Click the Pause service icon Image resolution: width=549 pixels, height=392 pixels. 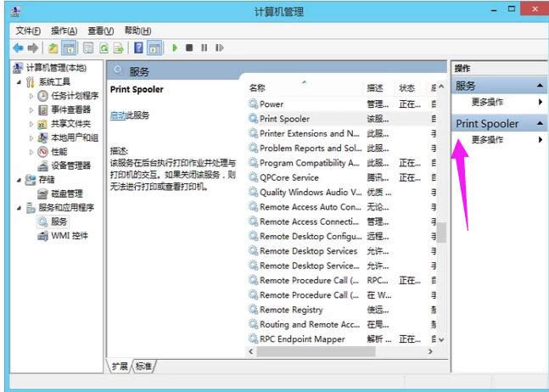(204, 48)
